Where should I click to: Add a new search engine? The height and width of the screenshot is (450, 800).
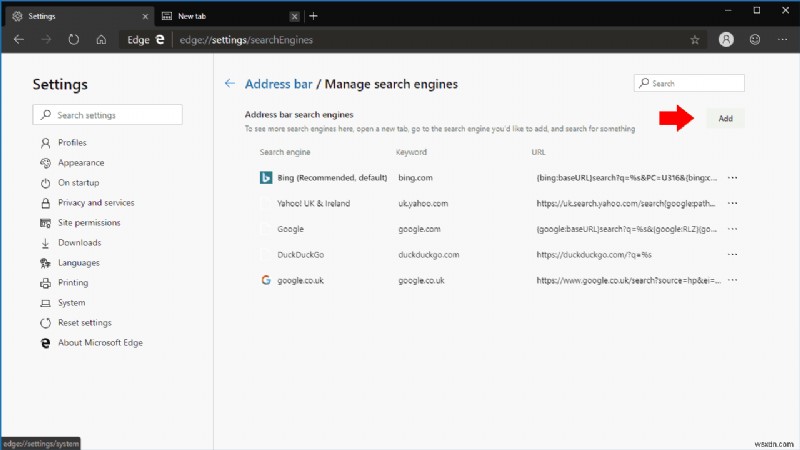(x=725, y=118)
